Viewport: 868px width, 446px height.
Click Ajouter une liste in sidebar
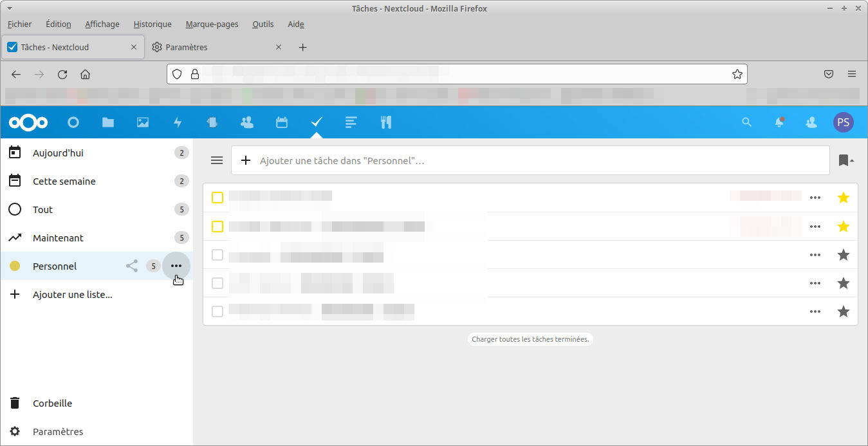click(72, 295)
